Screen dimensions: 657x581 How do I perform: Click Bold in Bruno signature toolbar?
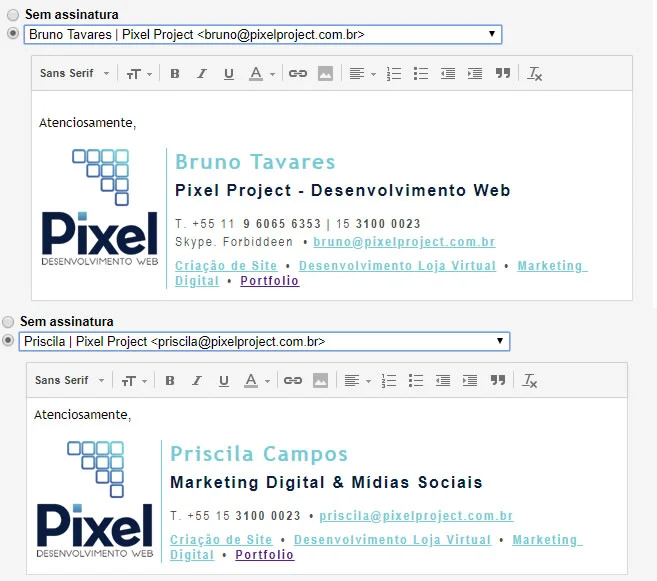(x=175, y=74)
